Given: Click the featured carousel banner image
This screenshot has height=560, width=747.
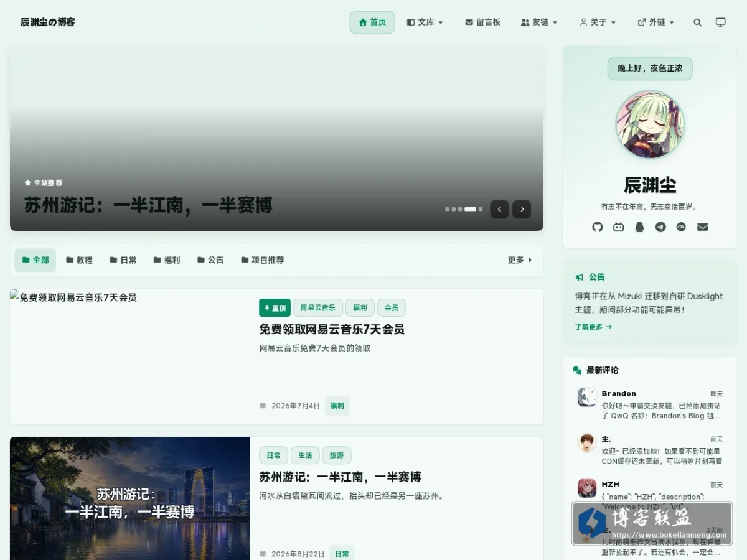Looking at the screenshot, I should (276, 138).
